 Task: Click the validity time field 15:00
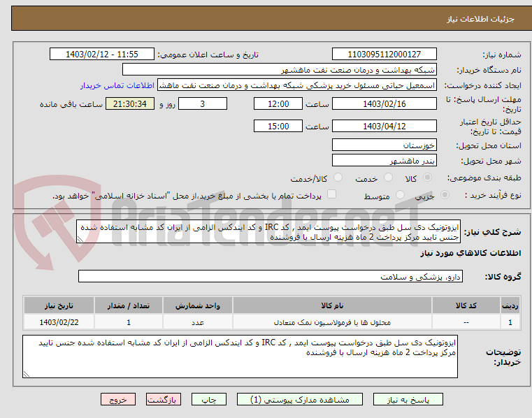(278, 126)
